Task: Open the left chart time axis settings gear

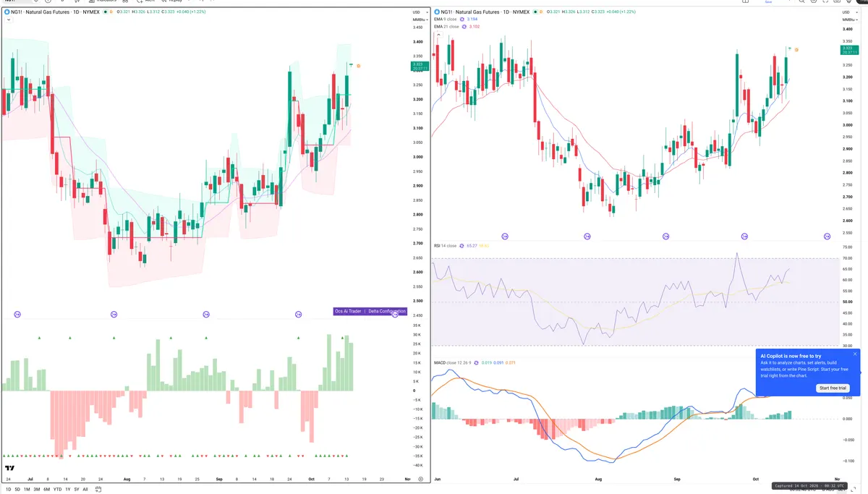Action: [x=420, y=480]
